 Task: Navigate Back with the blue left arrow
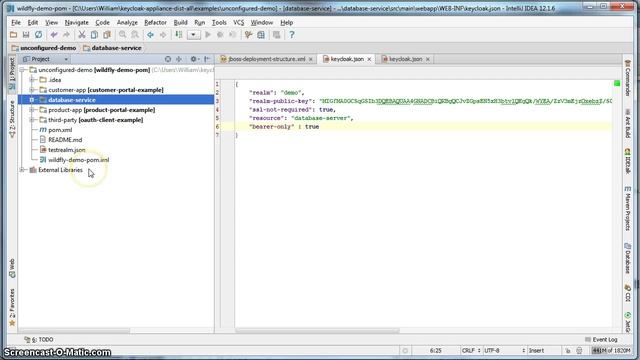[x=150, y=35]
